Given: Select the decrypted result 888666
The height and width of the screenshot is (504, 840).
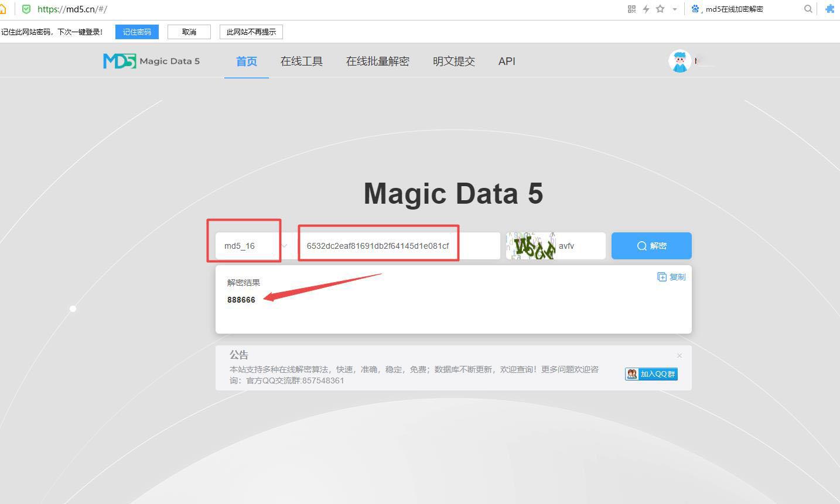Looking at the screenshot, I should click(241, 300).
